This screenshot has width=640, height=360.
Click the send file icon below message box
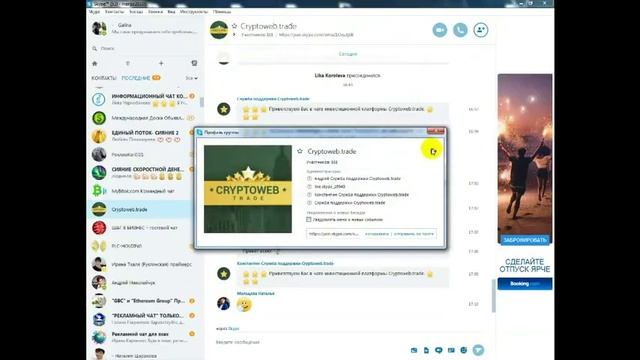[426, 350]
